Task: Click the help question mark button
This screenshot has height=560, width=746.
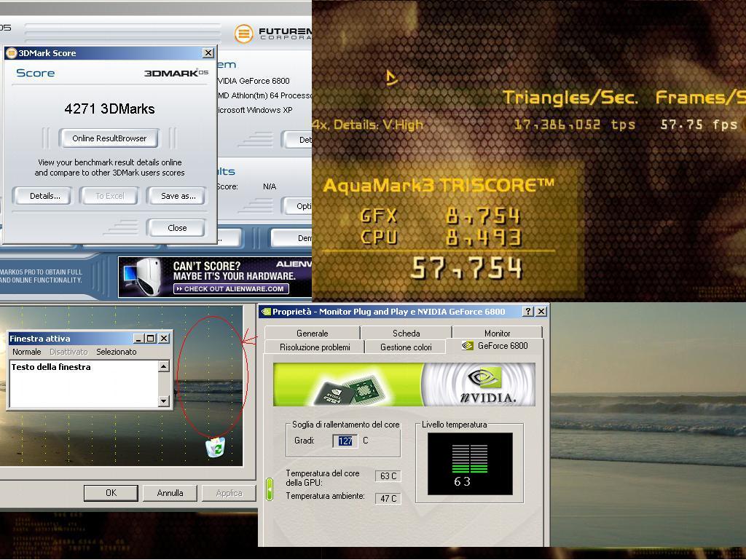Action: (528, 312)
